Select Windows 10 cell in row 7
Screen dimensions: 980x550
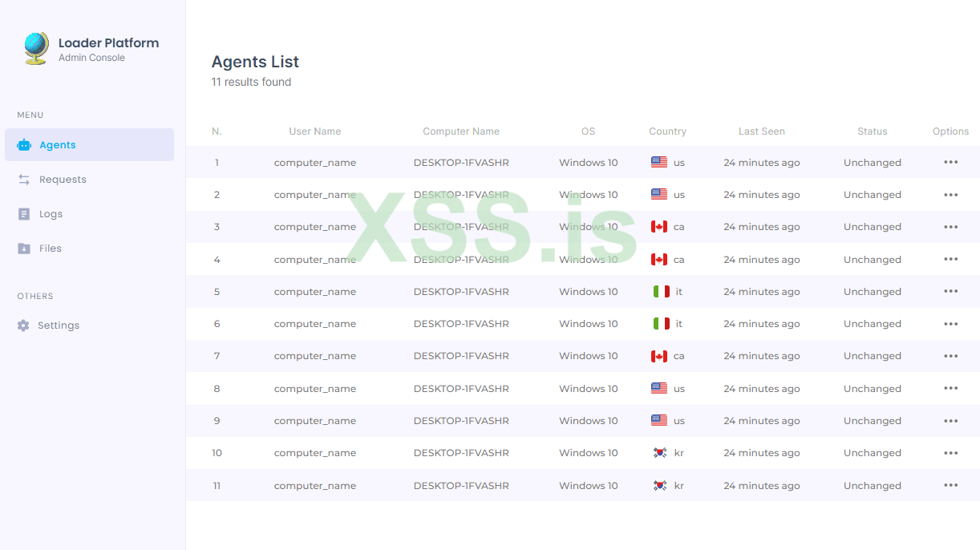click(589, 356)
